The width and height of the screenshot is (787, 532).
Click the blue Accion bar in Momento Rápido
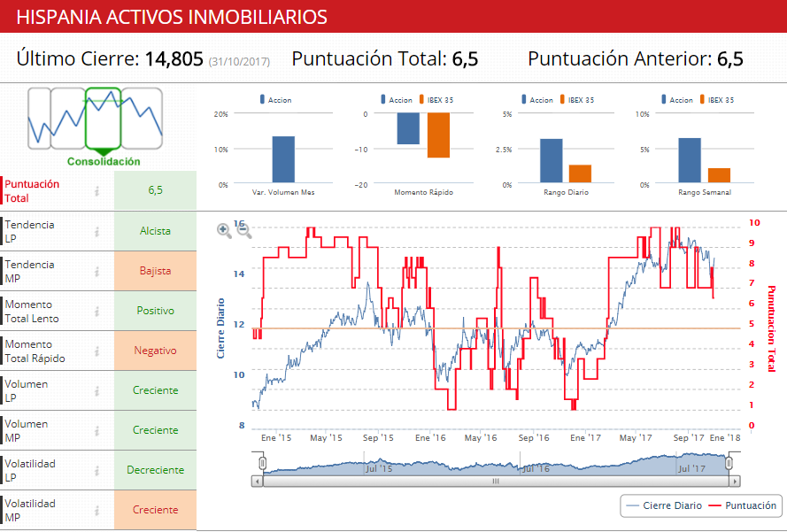point(408,128)
